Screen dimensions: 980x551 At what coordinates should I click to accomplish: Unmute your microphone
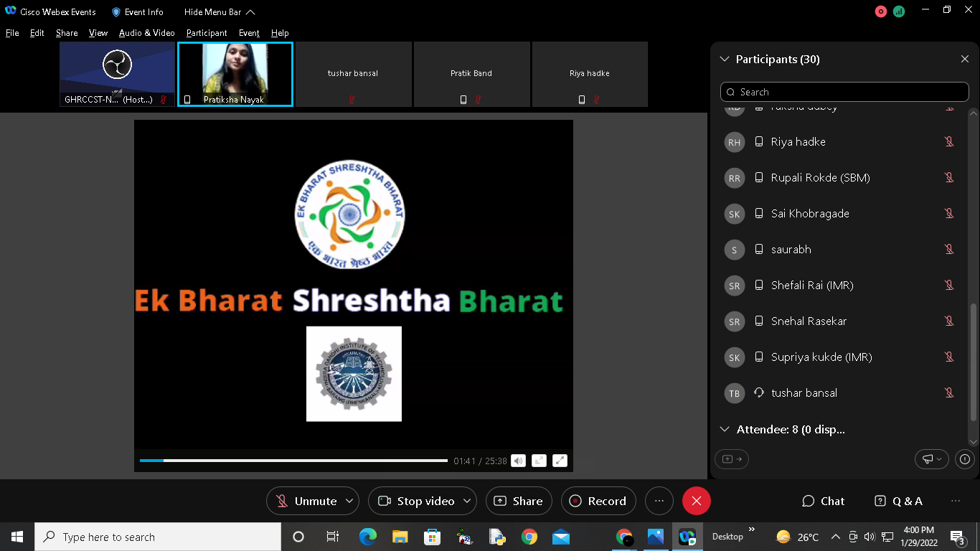[x=307, y=501]
